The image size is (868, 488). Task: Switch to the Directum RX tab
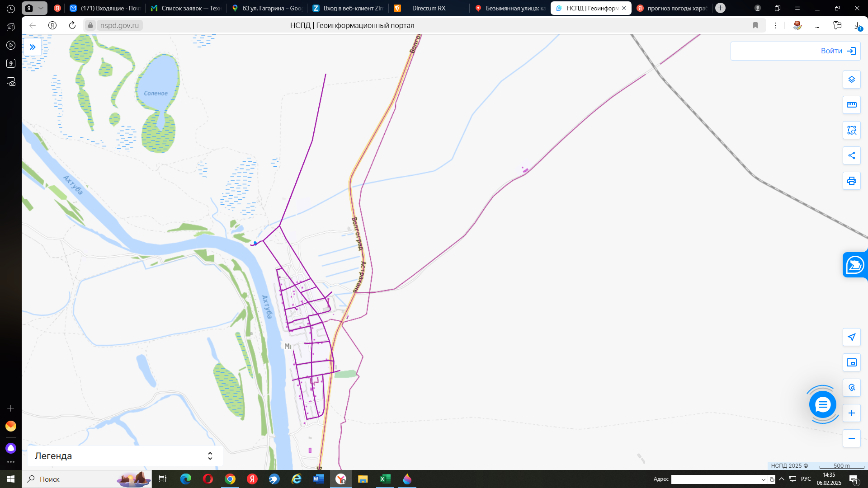point(428,8)
